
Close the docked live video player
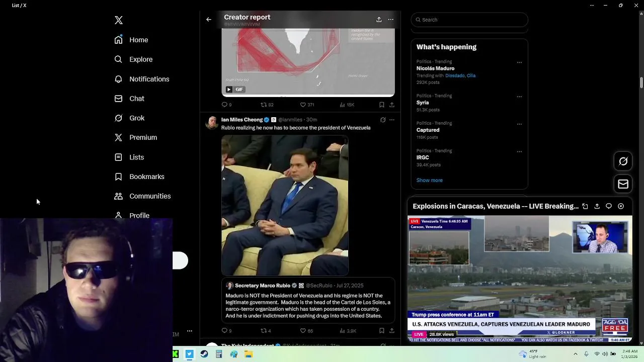coord(621,206)
